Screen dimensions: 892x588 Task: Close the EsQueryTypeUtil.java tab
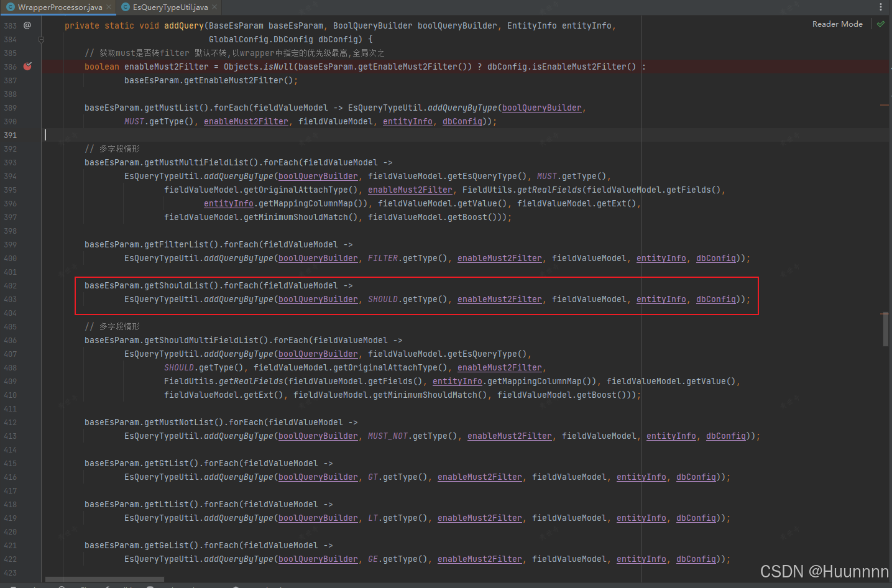point(214,7)
